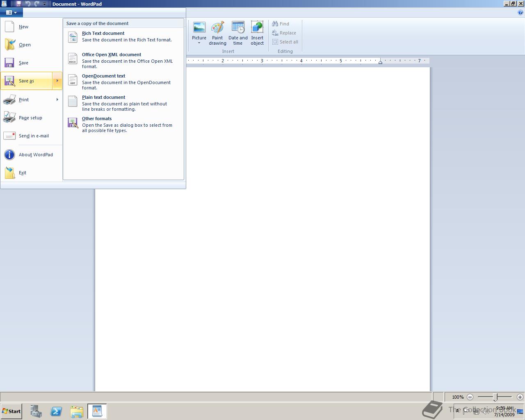Open Windows Explorer from the taskbar

tap(77, 411)
